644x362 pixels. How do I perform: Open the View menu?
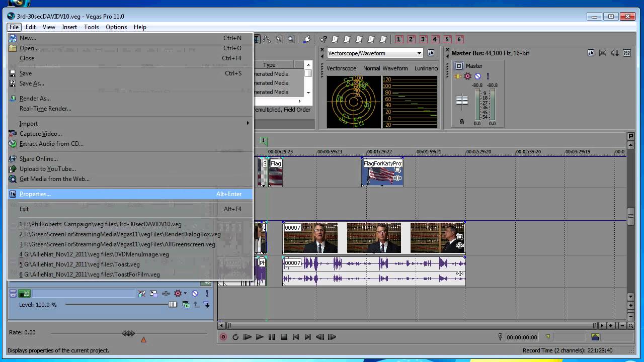49,27
